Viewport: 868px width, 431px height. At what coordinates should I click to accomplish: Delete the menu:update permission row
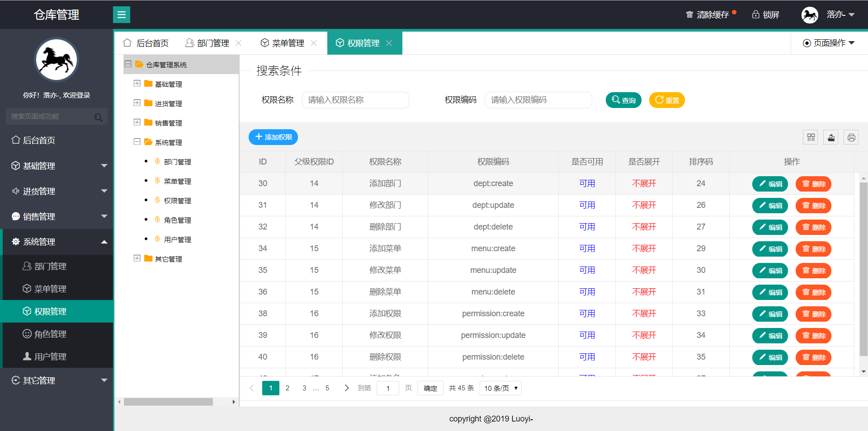click(813, 271)
